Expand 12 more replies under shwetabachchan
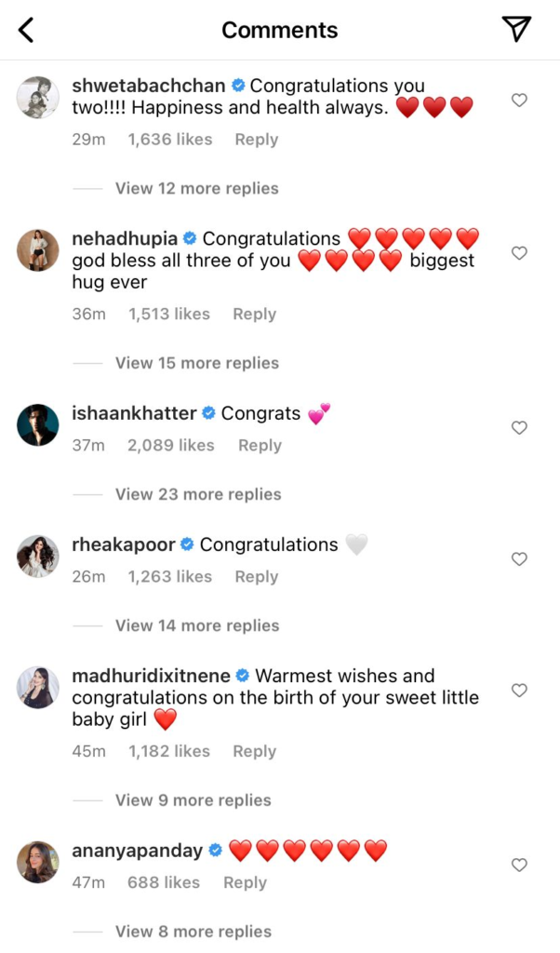This screenshot has width=560, height=953. tap(196, 188)
